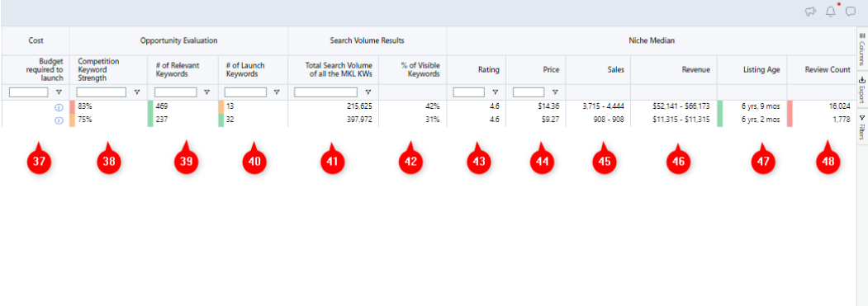Image resolution: width=868 pixels, height=306 pixels.
Task: Open filter icon for Price column
Action: pyautogui.click(x=555, y=92)
